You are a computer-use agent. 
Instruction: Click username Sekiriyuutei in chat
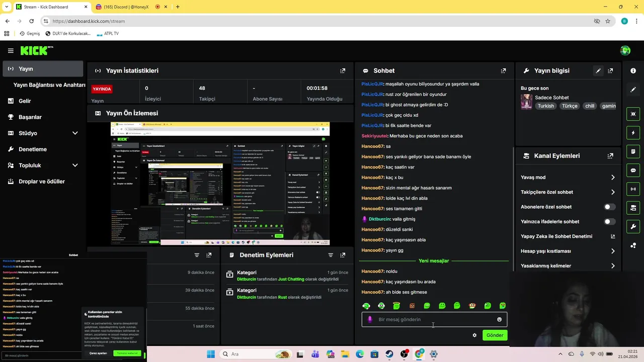click(374, 136)
